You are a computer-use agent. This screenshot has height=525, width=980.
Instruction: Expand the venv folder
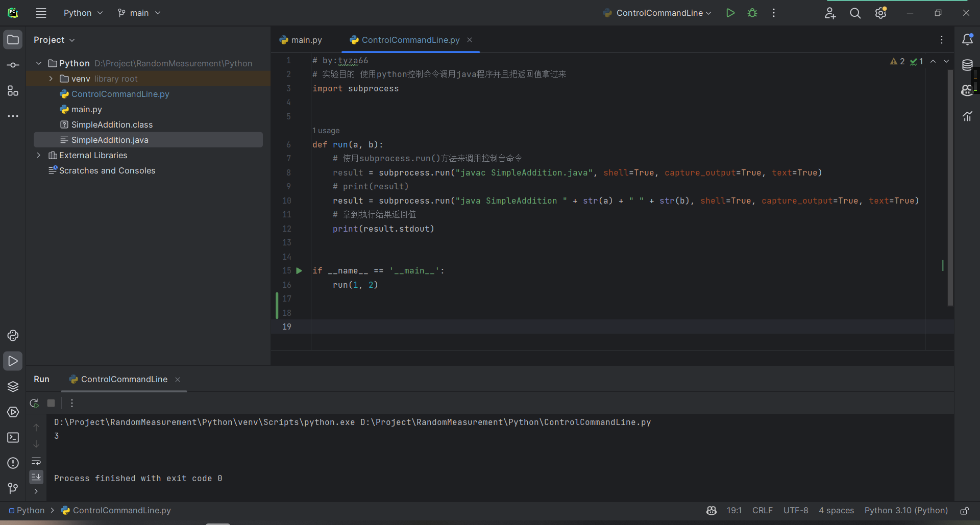[51, 79]
